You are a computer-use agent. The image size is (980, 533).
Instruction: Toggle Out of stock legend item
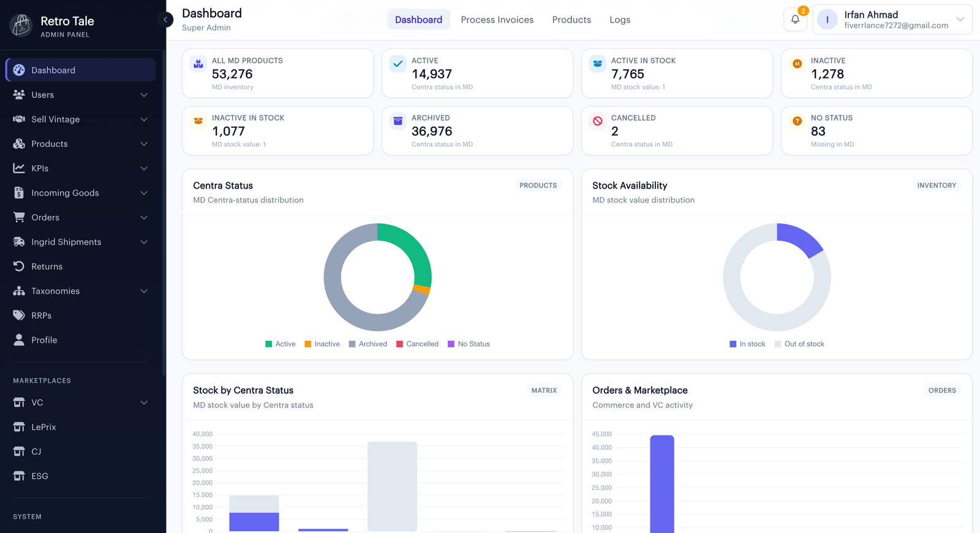coord(799,344)
